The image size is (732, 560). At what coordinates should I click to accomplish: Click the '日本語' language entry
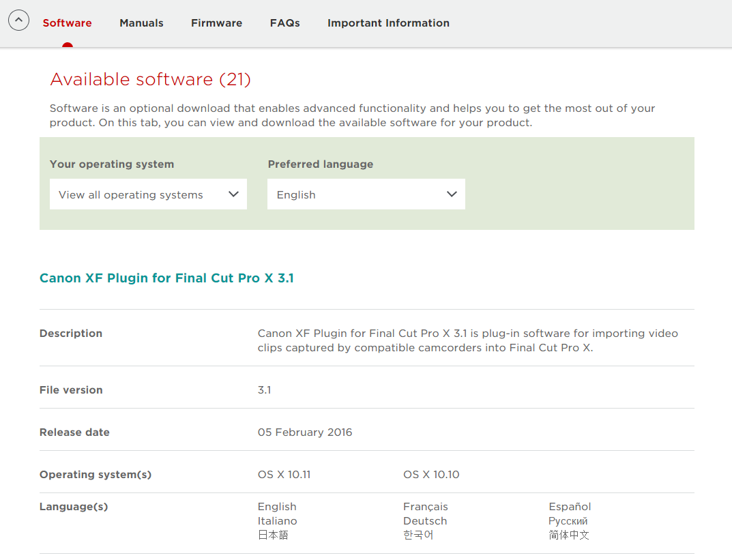(x=273, y=535)
